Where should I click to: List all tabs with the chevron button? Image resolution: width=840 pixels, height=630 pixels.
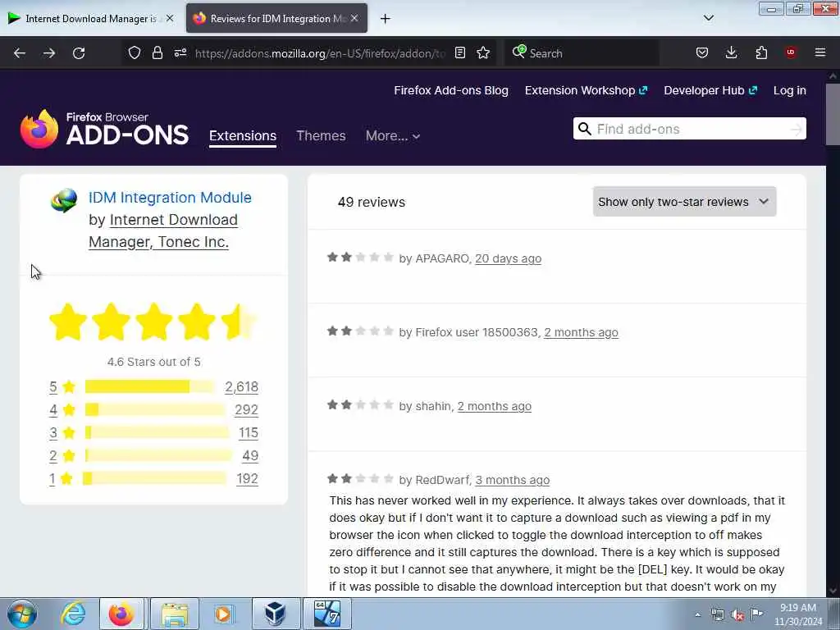click(x=709, y=18)
